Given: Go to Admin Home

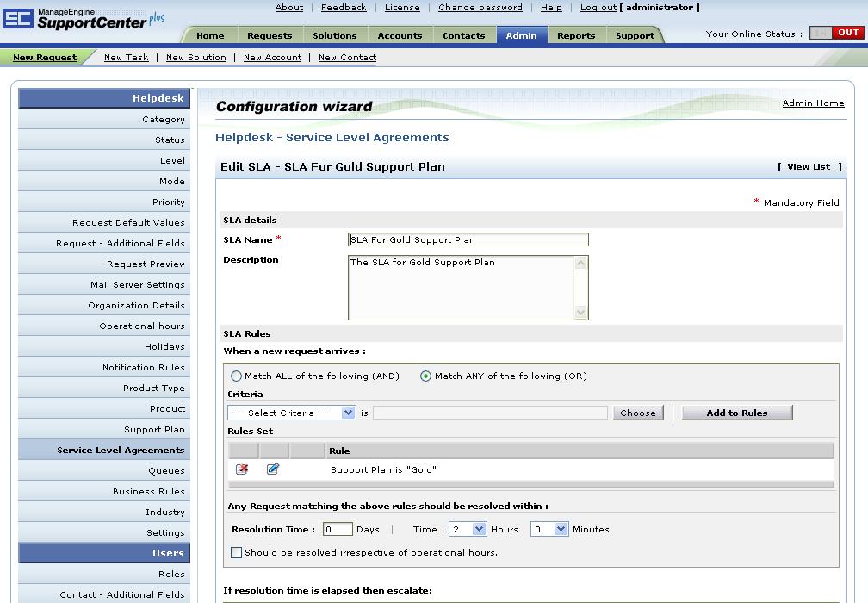Looking at the screenshot, I should coord(813,103).
